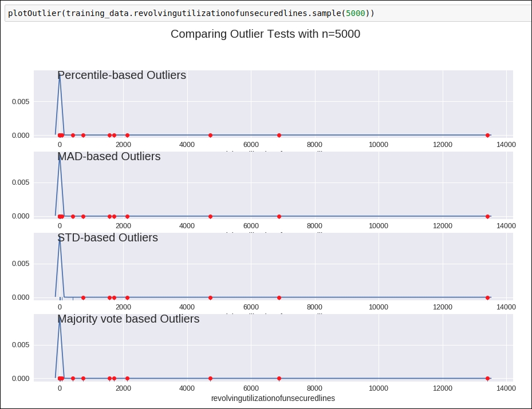Click the 2000 tick in MAD-based plot
Screen dimensions: 532x409
coord(123,226)
